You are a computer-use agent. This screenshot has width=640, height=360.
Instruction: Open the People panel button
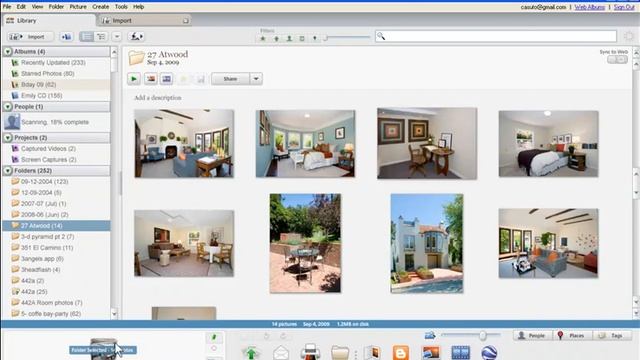pos(533,336)
